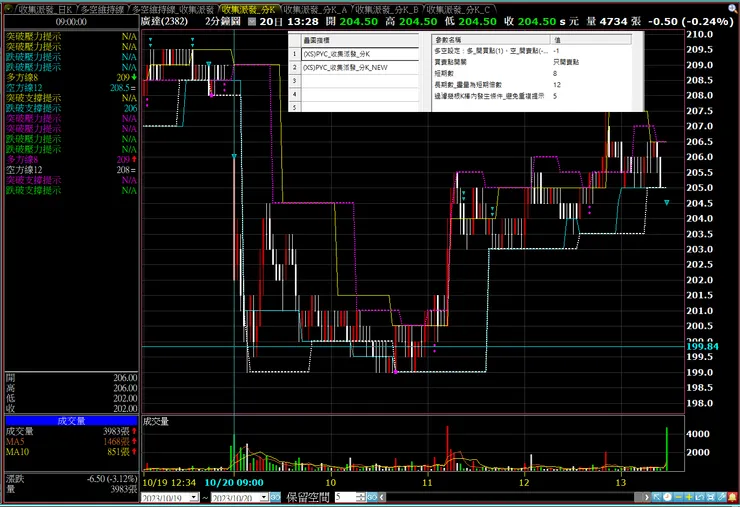Switch to the 多空維持線_收集派發 tab

173,9
